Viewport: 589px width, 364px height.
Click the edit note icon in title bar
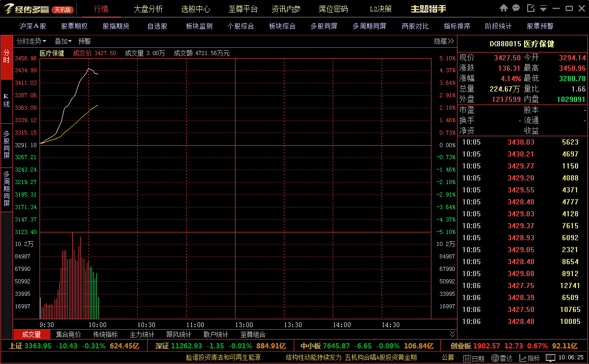530,8
